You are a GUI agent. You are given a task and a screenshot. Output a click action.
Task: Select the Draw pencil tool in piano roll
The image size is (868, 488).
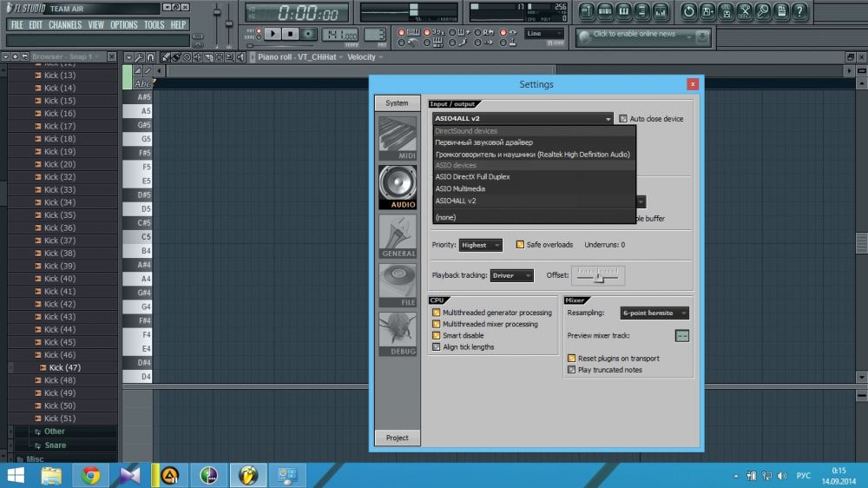pyautogui.click(x=166, y=57)
